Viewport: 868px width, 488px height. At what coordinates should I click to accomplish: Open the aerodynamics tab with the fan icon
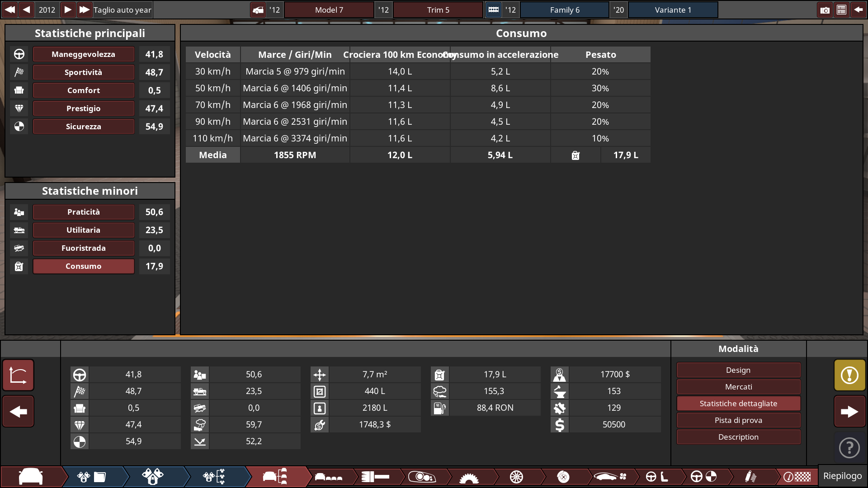pyautogui.click(x=610, y=477)
